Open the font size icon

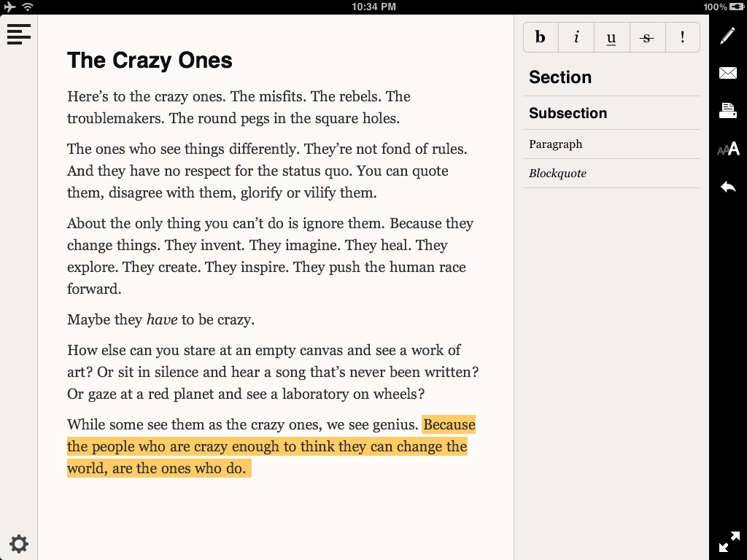click(x=727, y=149)
